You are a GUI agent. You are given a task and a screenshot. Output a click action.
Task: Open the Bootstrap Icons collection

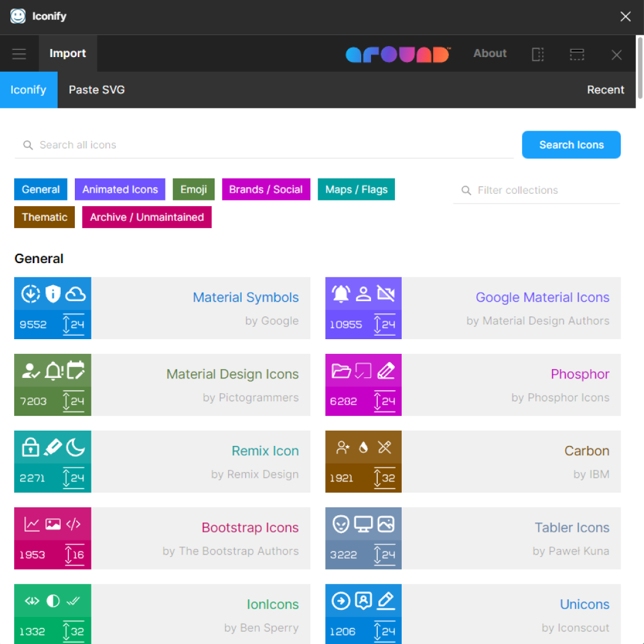tap(163, 539)
